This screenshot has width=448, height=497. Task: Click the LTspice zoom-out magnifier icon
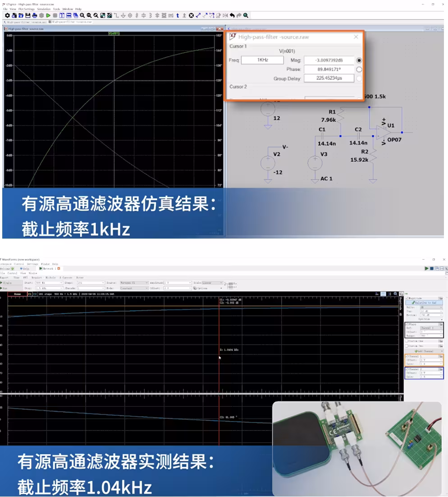click(89, 15)
